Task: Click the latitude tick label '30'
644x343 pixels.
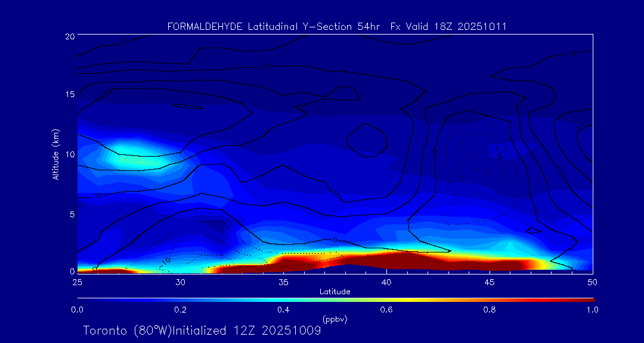Action: click(x=180, y=282)
